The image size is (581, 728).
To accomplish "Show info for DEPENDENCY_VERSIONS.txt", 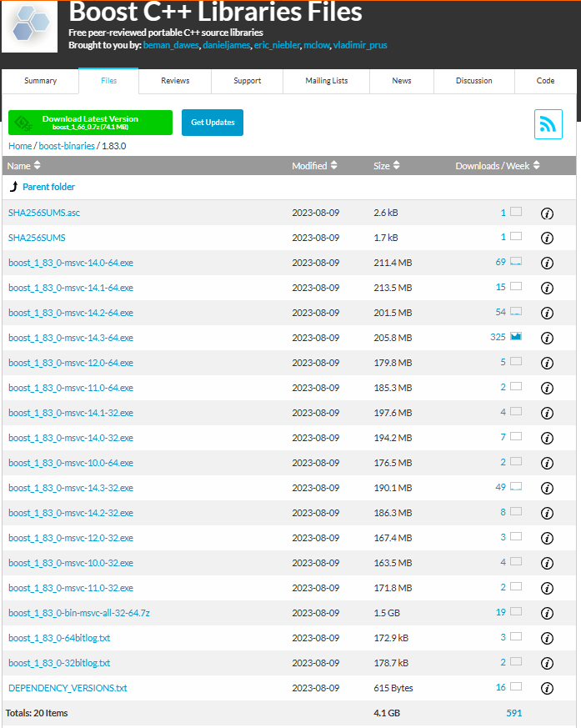I will (x=547, y=689).
